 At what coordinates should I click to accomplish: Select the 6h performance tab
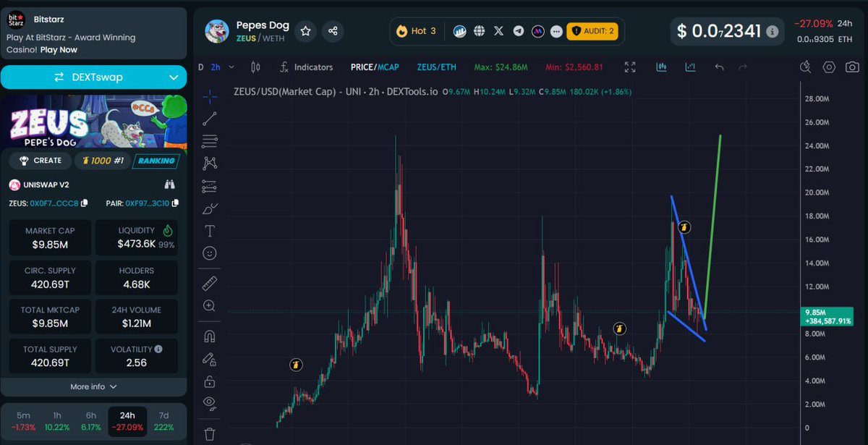pos(91,421)
